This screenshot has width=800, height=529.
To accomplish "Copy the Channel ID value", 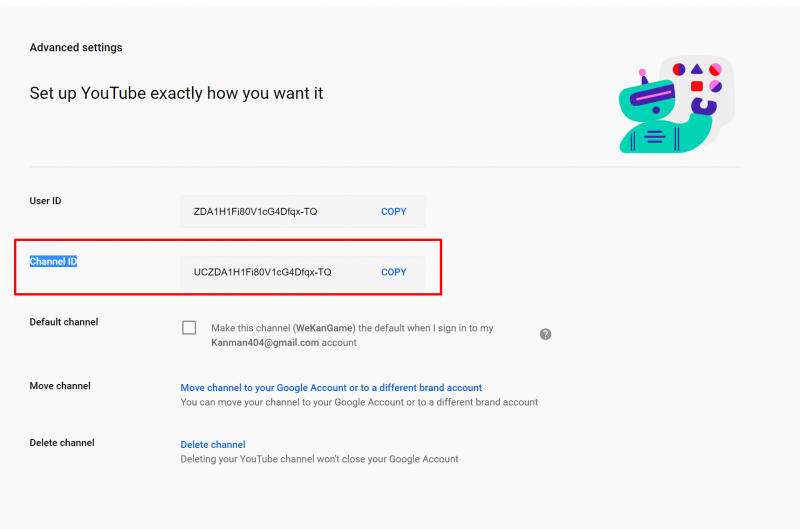I will pyautogui.click(x=394, y=272).
